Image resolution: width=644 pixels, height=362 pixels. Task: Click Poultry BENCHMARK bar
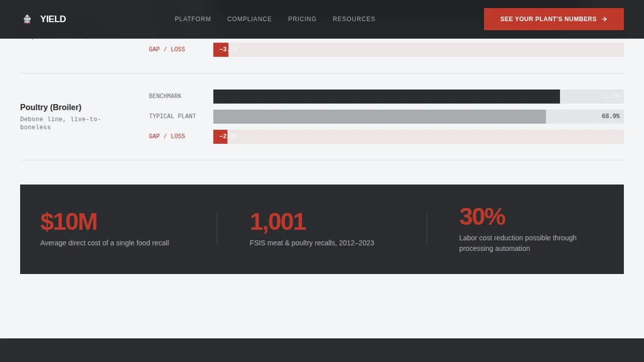click(386, 97)
